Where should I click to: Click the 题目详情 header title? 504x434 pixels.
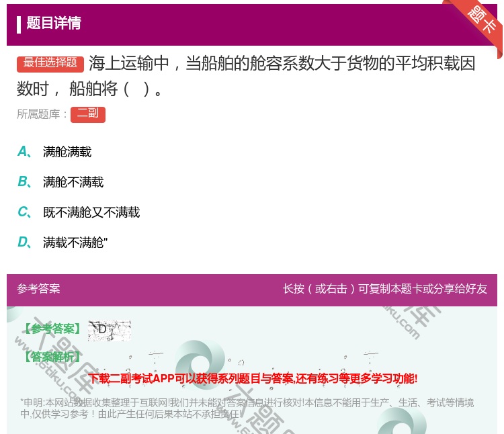54,23
